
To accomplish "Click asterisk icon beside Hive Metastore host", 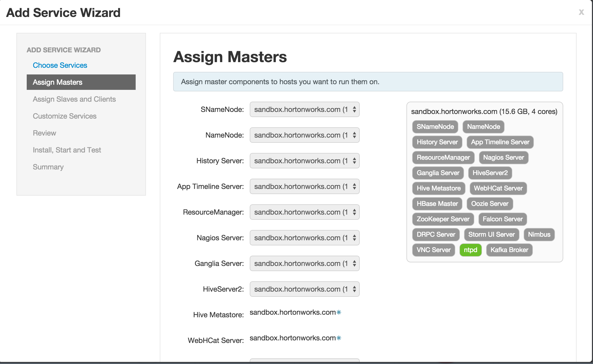I will 339,312.
